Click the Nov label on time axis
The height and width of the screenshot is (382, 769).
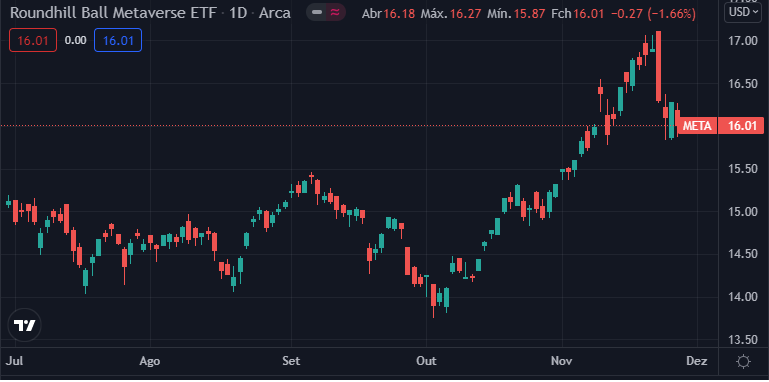(562, 361)
